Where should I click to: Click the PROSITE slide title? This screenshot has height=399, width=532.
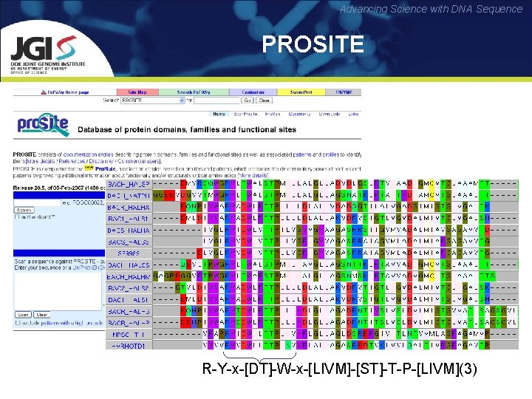point(313,44)
